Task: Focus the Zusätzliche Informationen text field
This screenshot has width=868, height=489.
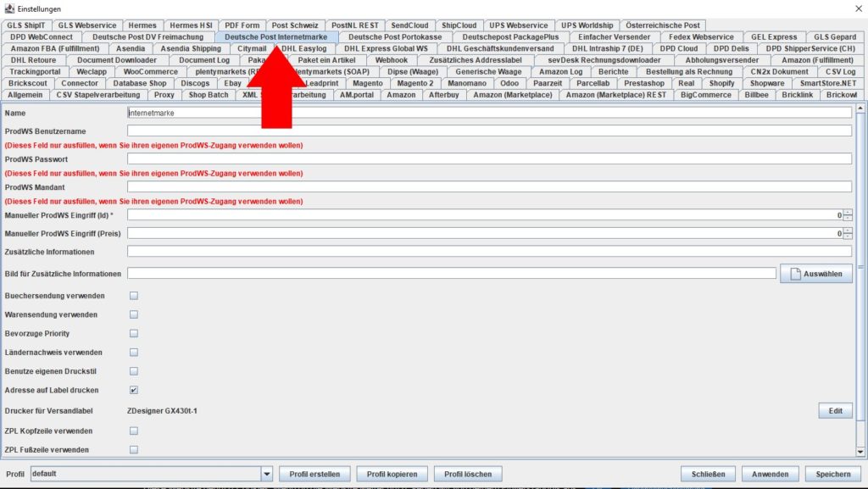Action: (489, 252)
